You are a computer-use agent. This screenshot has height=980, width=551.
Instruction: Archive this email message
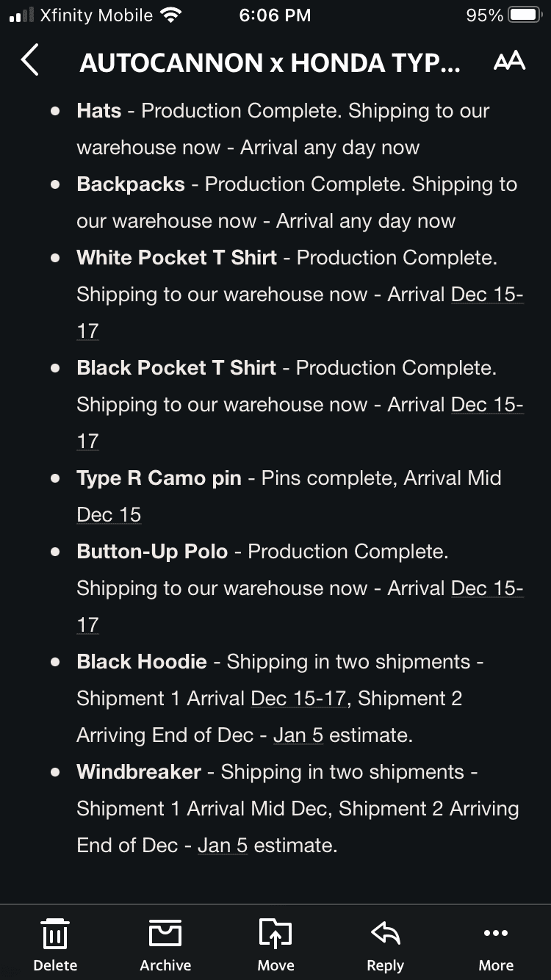pos(165,944)
